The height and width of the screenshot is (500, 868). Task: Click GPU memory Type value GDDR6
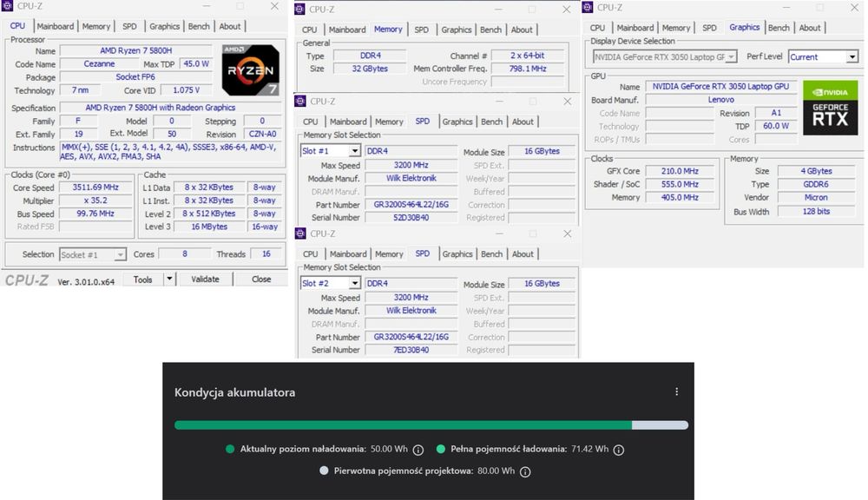click(816, 184)
